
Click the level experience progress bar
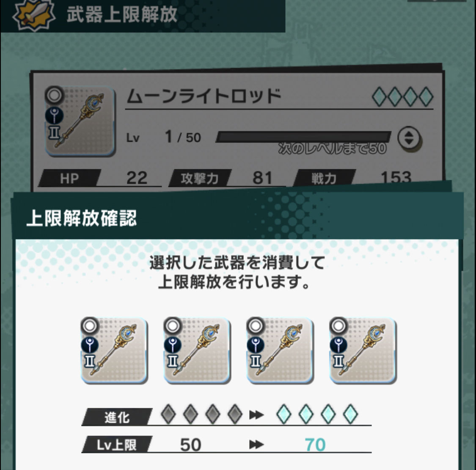[x=303, y=137]
